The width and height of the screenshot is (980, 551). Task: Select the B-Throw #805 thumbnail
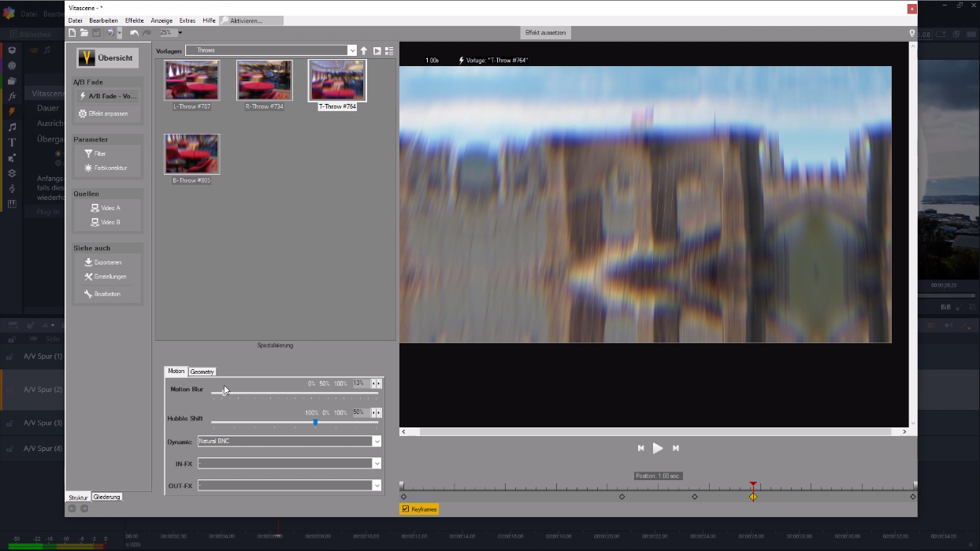191,153
